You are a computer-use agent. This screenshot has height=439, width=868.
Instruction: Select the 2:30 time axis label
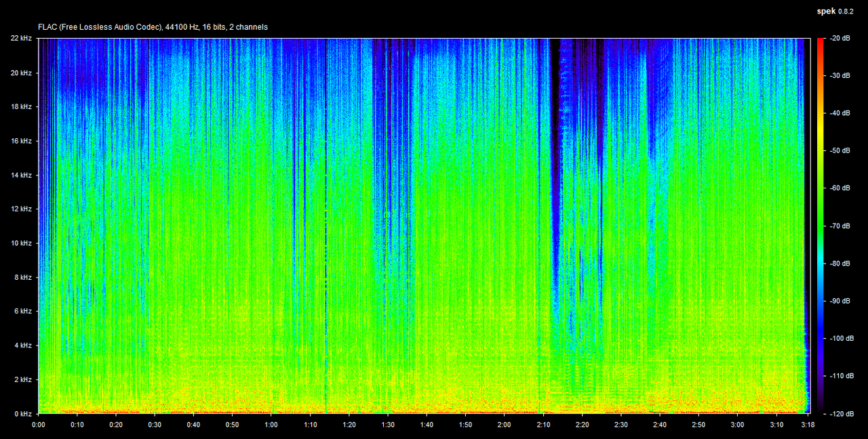[621, 425]
